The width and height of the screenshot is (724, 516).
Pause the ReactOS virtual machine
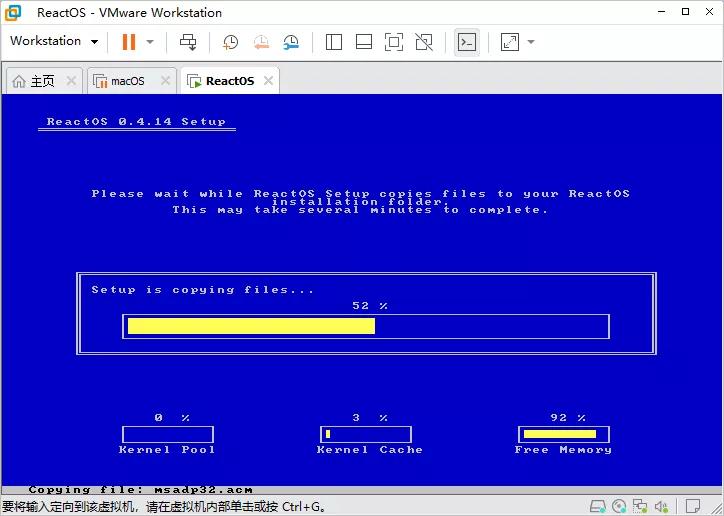pyautogui.click(x=129, y=42)
